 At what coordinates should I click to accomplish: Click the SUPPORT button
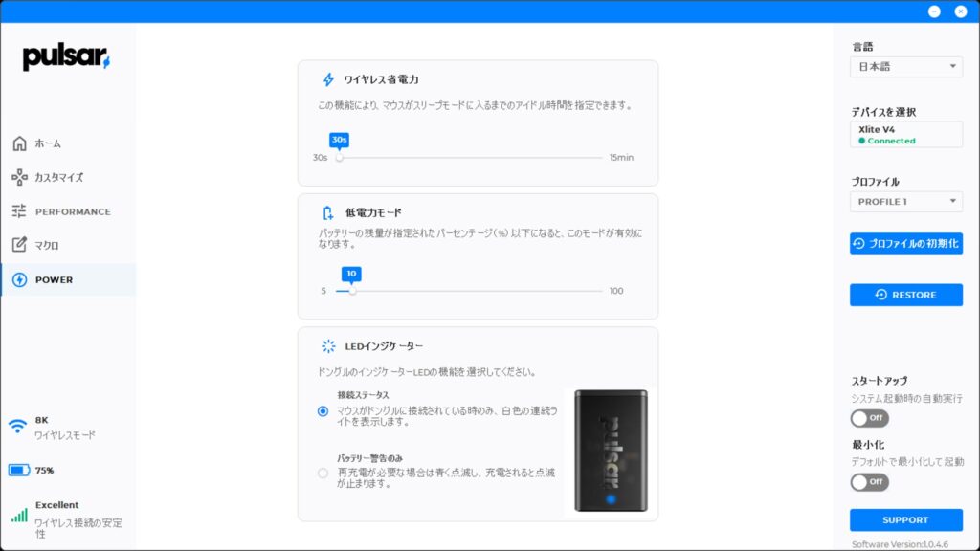[x=905, y=519]
